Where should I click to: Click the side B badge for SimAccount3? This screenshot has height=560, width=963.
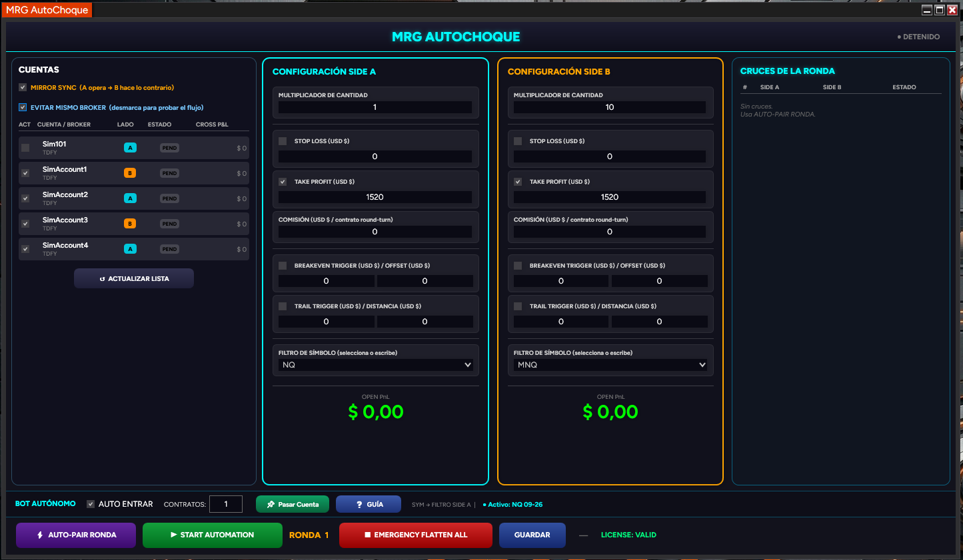[x=130, y=224]
